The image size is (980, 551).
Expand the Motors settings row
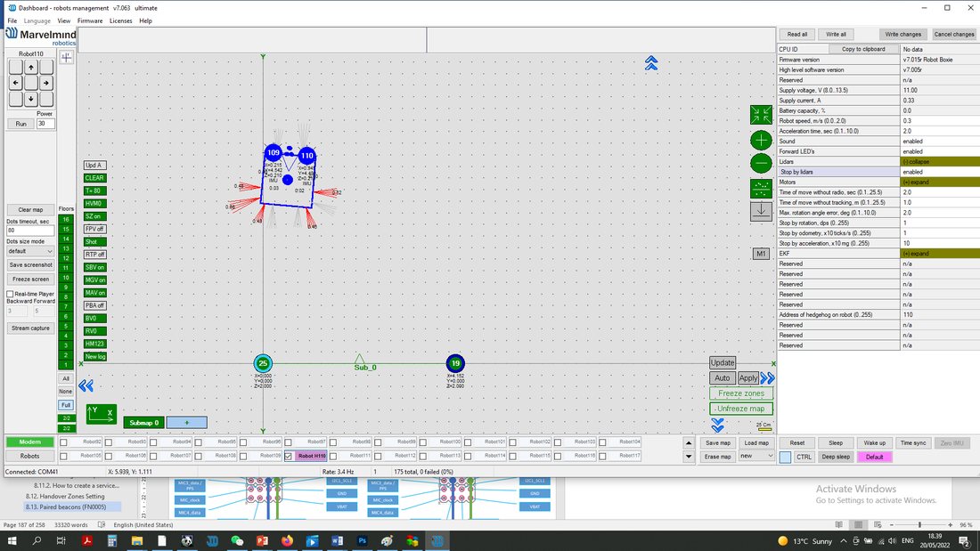coord(939,182)
